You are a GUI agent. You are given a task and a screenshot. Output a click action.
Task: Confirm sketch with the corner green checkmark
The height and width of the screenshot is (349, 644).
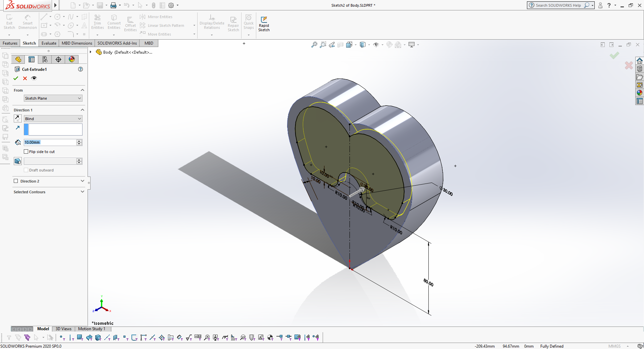(614, 55)
